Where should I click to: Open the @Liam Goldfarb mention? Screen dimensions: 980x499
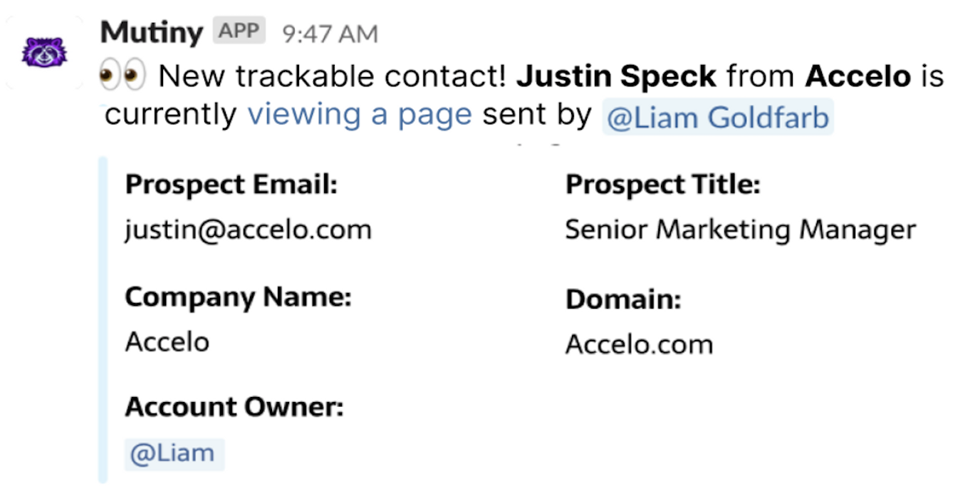717,118
